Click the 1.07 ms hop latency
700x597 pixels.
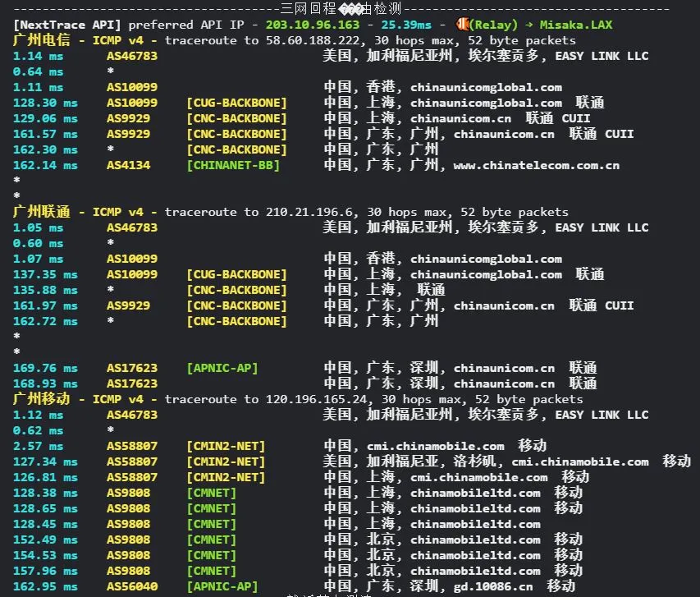click(x=38, y=259)
